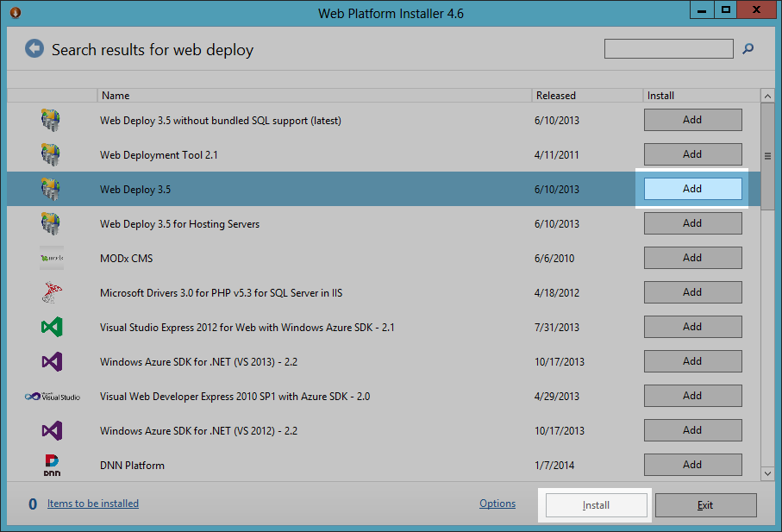The image size is (782, 532).
Task: Click the Install button at the bottom
Action: coord(596,505)
